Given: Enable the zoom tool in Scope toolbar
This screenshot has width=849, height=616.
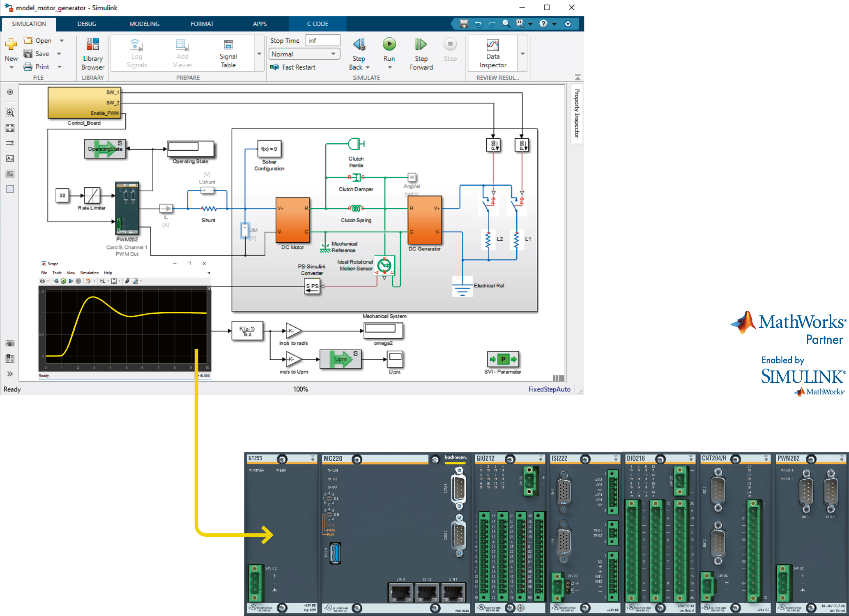Looking at the screenshot, I should [x=103, y=281].
